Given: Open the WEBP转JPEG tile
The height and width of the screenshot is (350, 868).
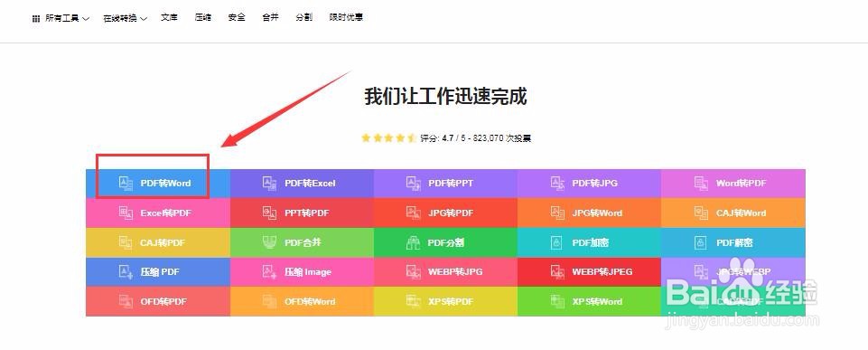Looking at the screenshot, I should coord(590,272).
